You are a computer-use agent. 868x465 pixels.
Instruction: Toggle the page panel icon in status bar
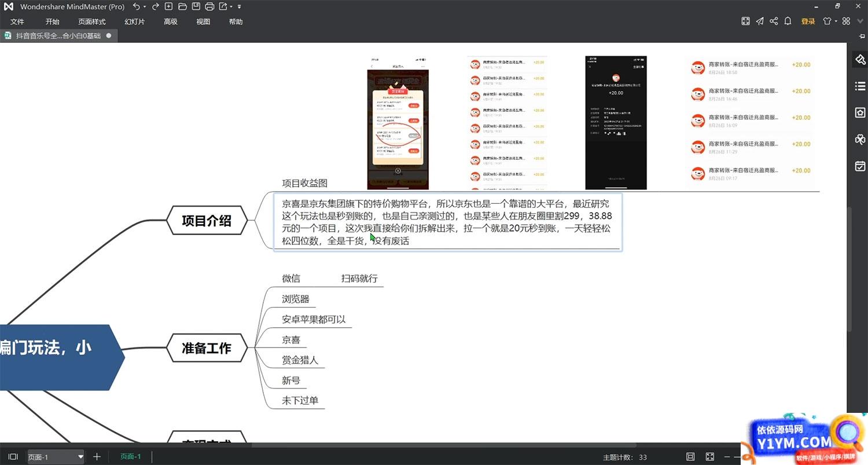(x=13, y=457)
